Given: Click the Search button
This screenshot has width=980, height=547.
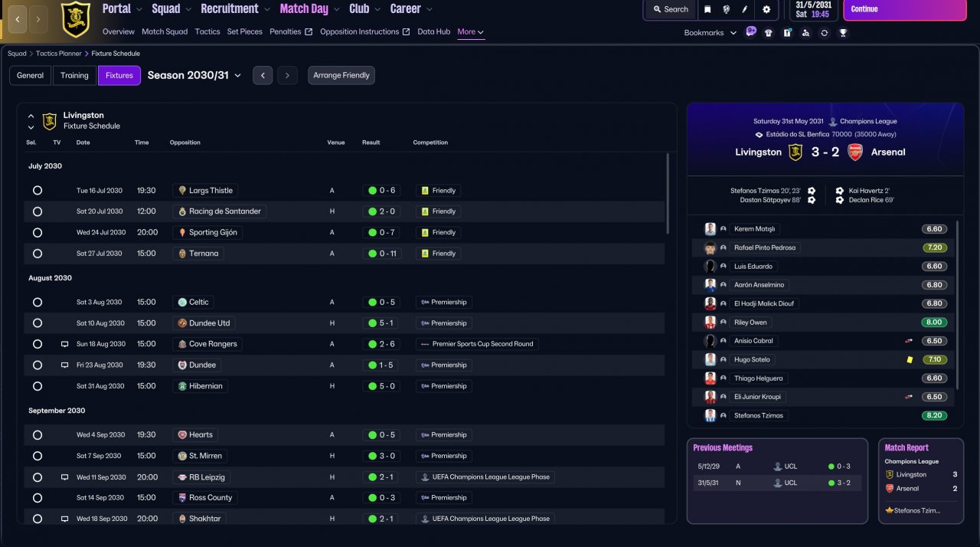Looking at the screenshot, I should pos(670,9).
